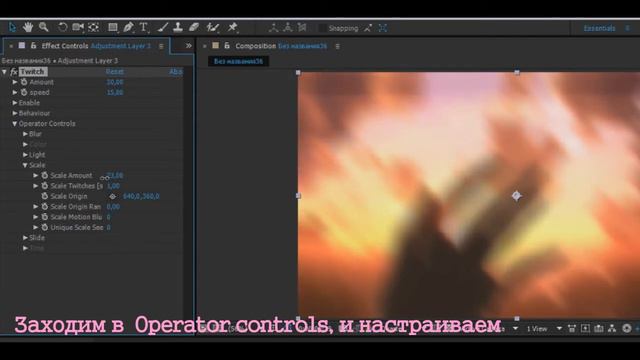Toggle stopwatch for Unique Scale Seed

pyautogui.click(x=45, y=227)
